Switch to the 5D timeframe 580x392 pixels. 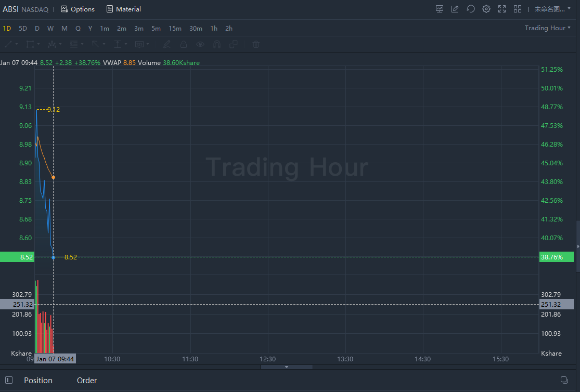(23, 29)
